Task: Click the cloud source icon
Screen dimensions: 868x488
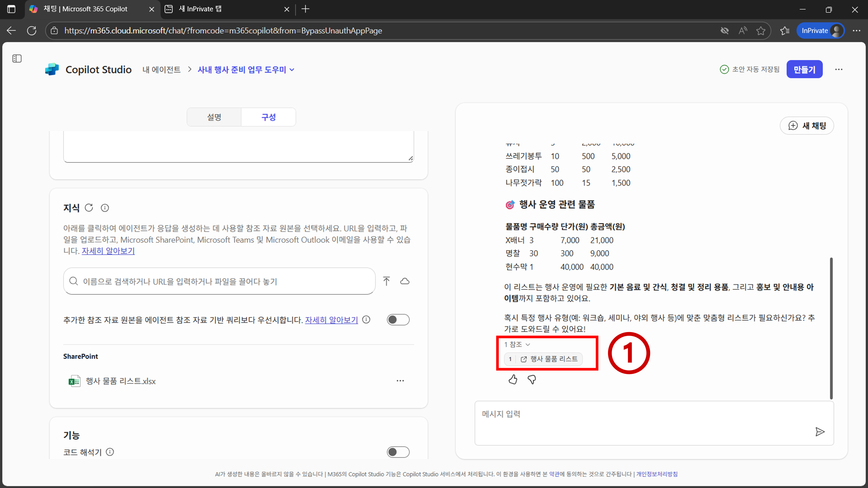Action: coord(405,281)
